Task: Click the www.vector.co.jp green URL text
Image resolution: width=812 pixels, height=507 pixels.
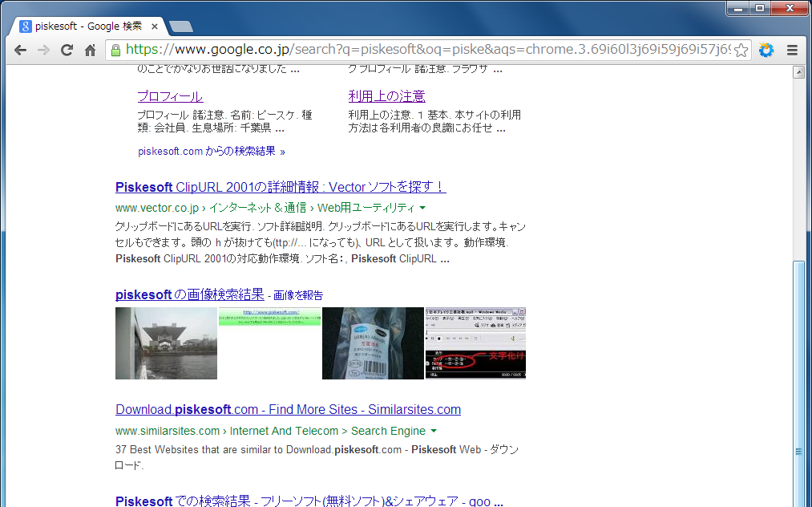Action: pyautogui.click(x=157, y=208)
